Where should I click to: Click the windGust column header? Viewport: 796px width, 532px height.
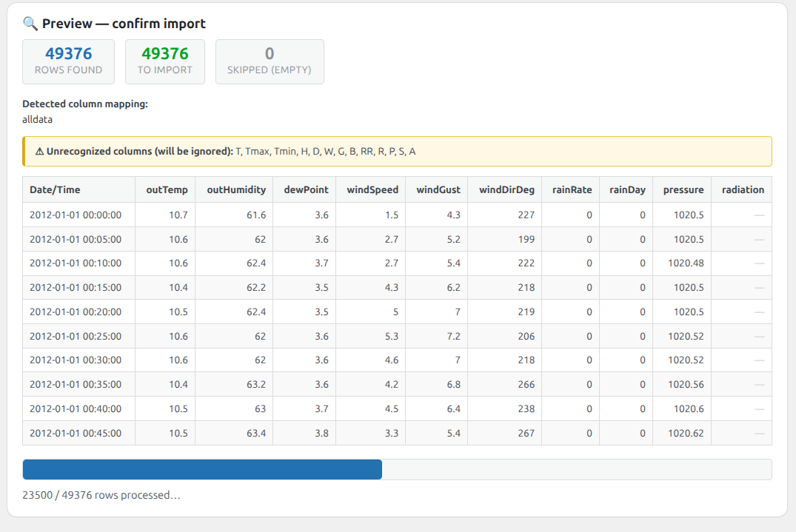tap(438, 189)
